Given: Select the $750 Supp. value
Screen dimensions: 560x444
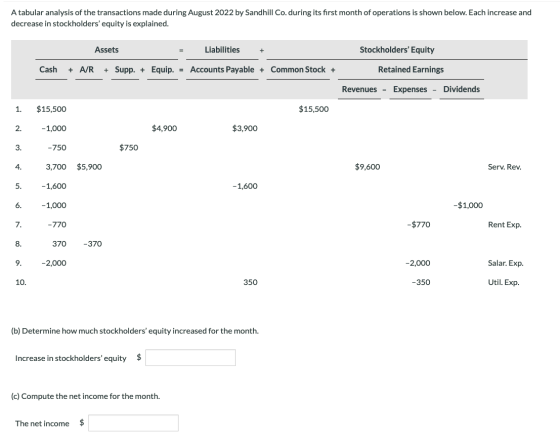Looking at the screenshot, I should (129, 148).
